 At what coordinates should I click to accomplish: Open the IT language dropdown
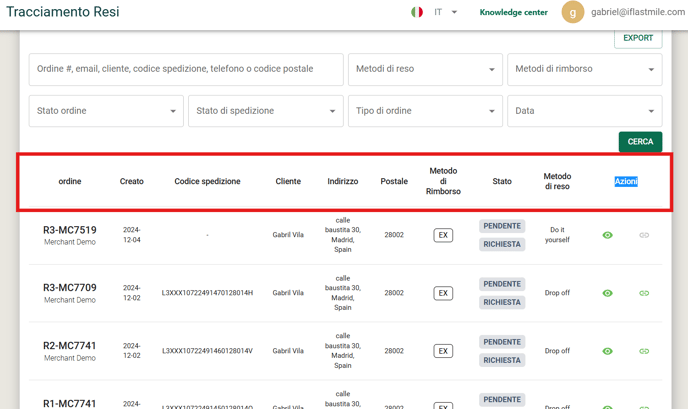(x=445, y=12)
